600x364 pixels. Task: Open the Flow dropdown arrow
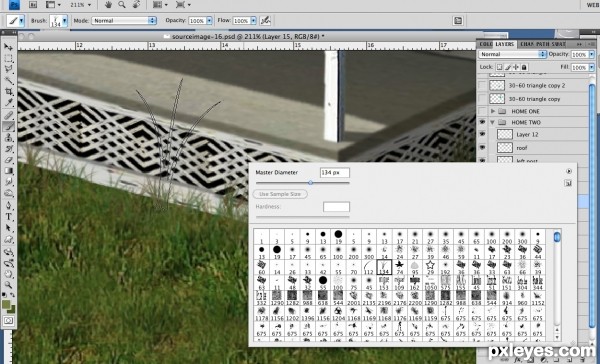253,21
